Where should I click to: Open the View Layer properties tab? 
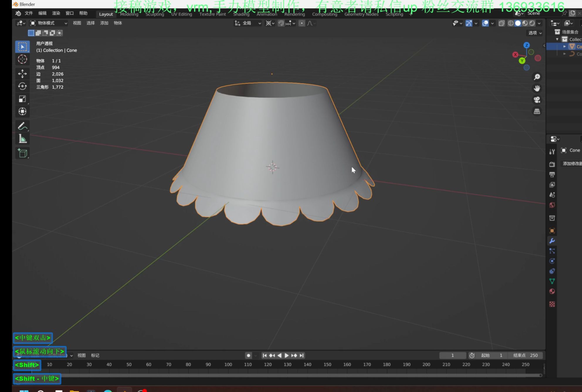552,184
